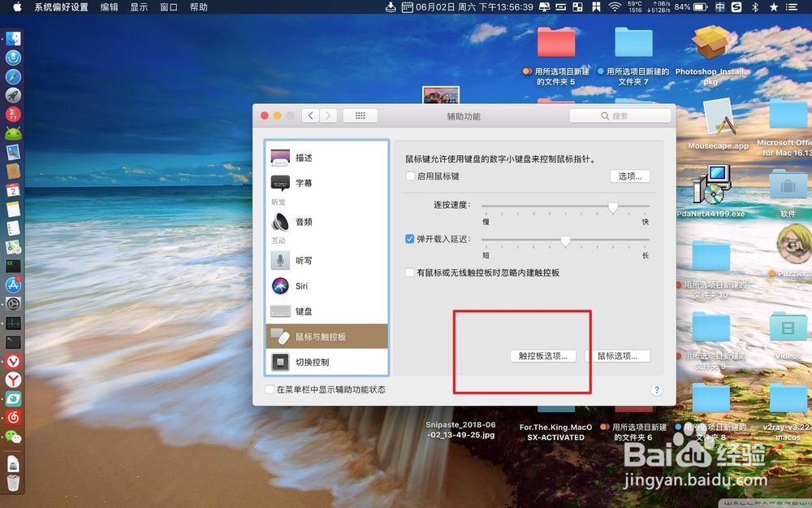Click the show-all preferences grid icon

(360, 115)
